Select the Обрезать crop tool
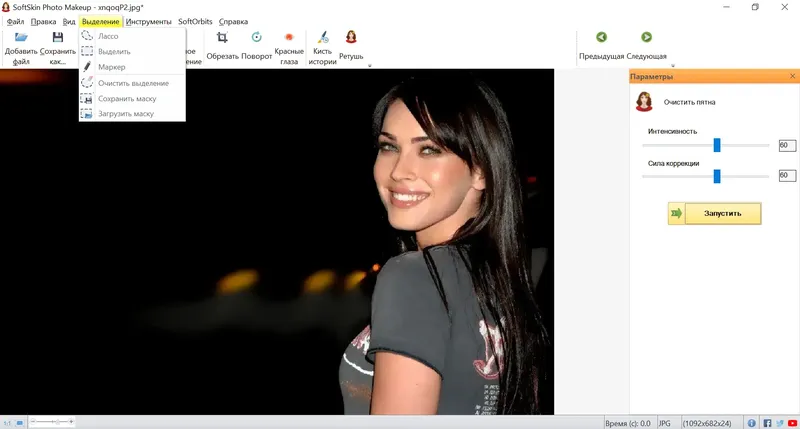800x429 pixels. pos(222,46)
